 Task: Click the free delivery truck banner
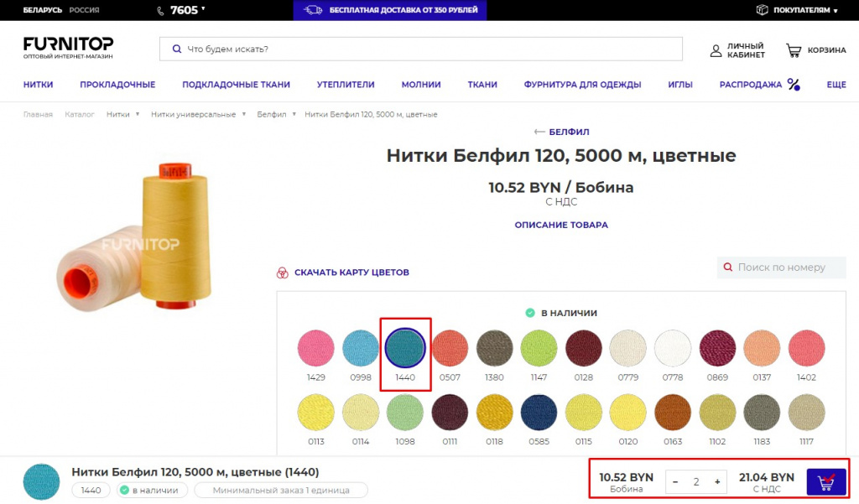pyautogui.click(x=389, y=10)
